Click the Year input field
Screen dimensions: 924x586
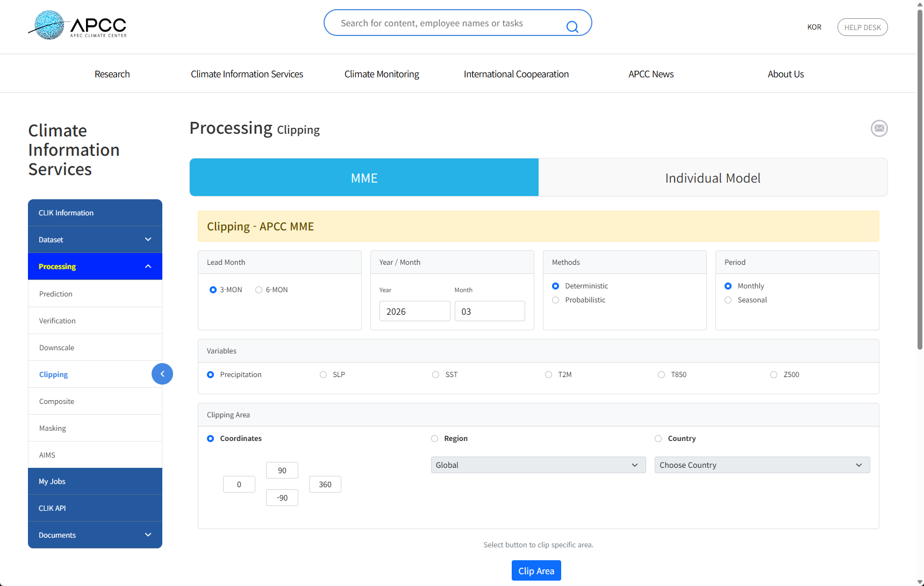tap(415, 311)
